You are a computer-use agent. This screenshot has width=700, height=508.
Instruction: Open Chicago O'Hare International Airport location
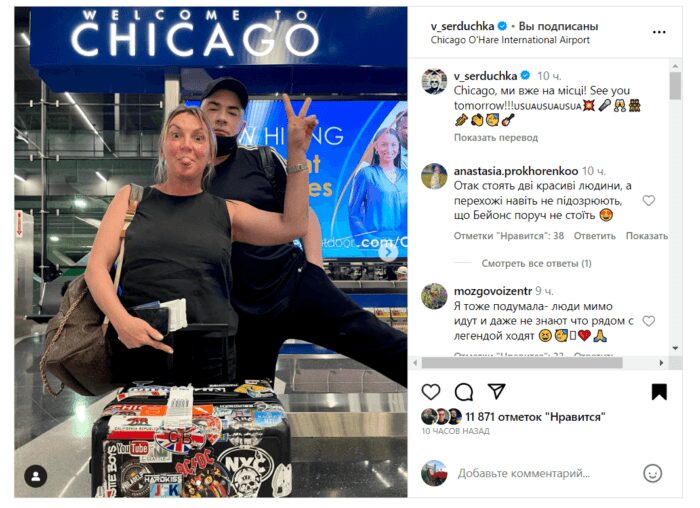point(510,40)
